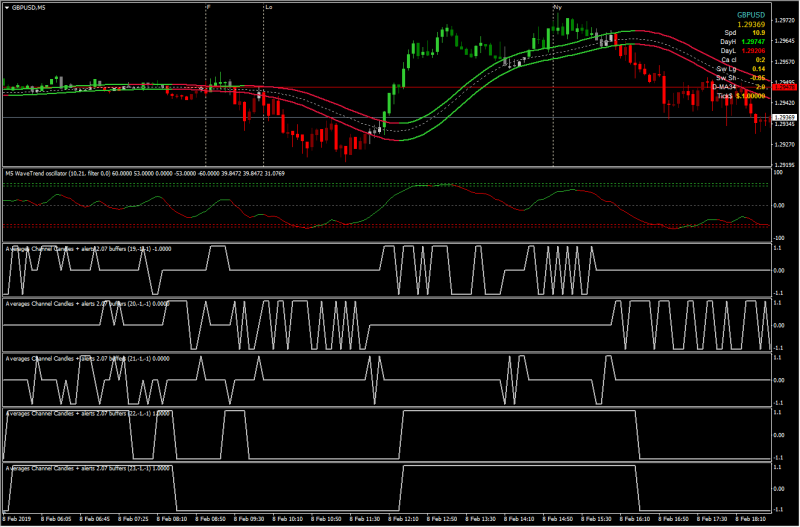Click the '8 Feb 06:05' time axis label
The width and height of the screenshot is (800, 527).
click(57, 519)
